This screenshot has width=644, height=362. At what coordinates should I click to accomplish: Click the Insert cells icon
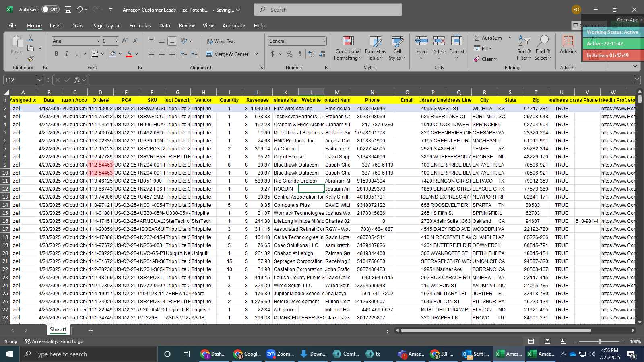coord(421,41)
